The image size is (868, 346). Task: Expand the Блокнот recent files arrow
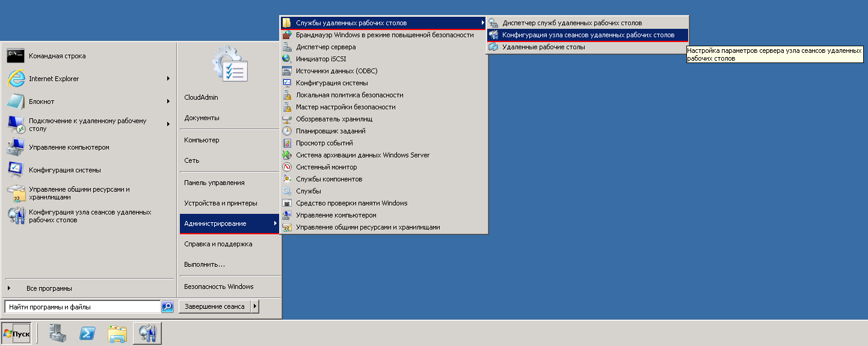[x=168, y=102]
